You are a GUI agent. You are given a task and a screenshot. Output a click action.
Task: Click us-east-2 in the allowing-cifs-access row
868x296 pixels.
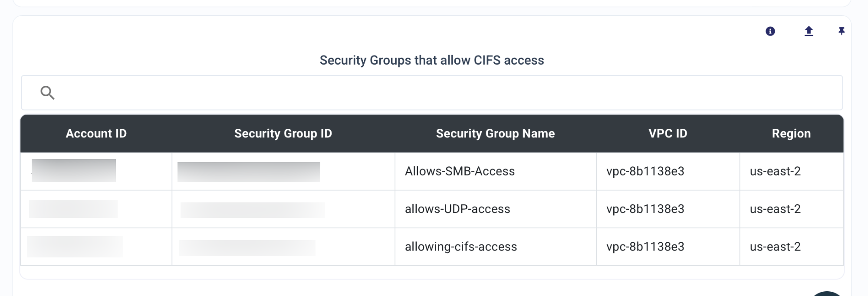pyautogui.click(x=775, y=247)
